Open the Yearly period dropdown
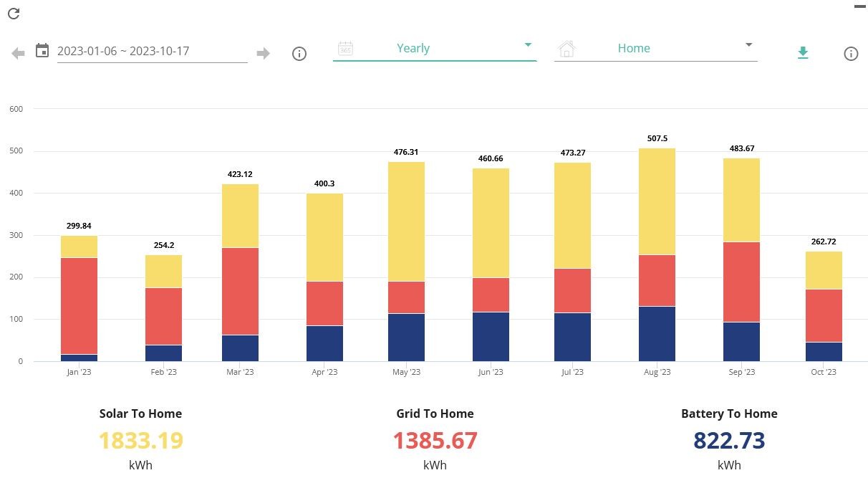868x478 pixels. point(435,48)
